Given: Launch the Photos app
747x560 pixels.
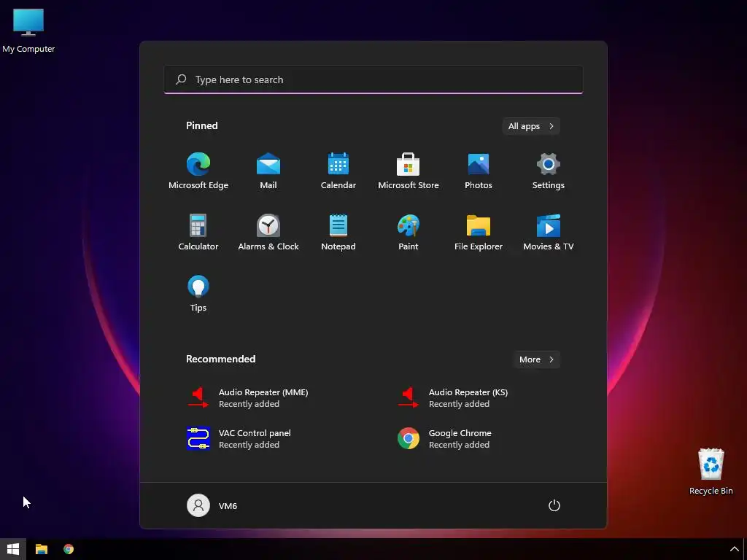Looking at the screenshot, I should pos(479,171).
